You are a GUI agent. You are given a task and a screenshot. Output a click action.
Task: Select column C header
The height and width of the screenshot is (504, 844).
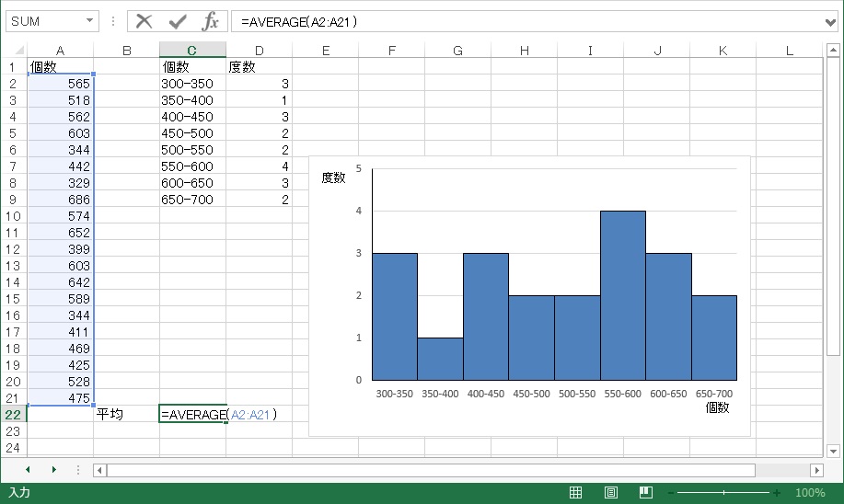point(192,50)
